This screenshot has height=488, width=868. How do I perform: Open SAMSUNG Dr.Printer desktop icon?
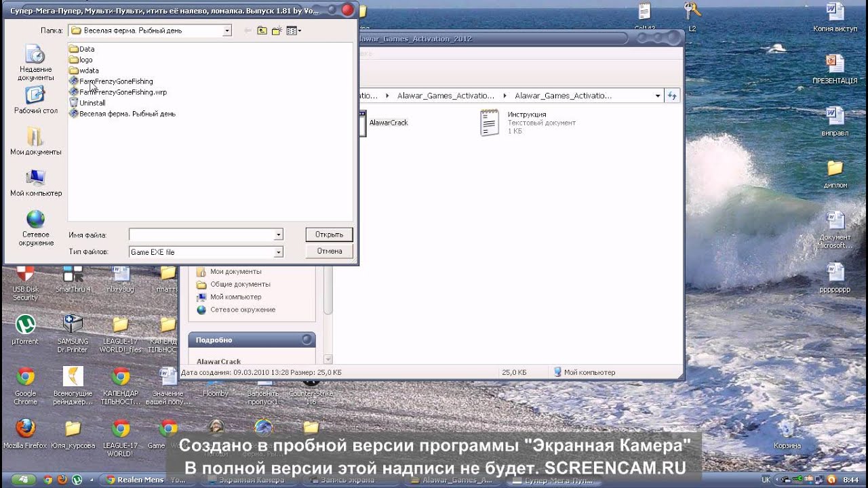tap(73, 333)
